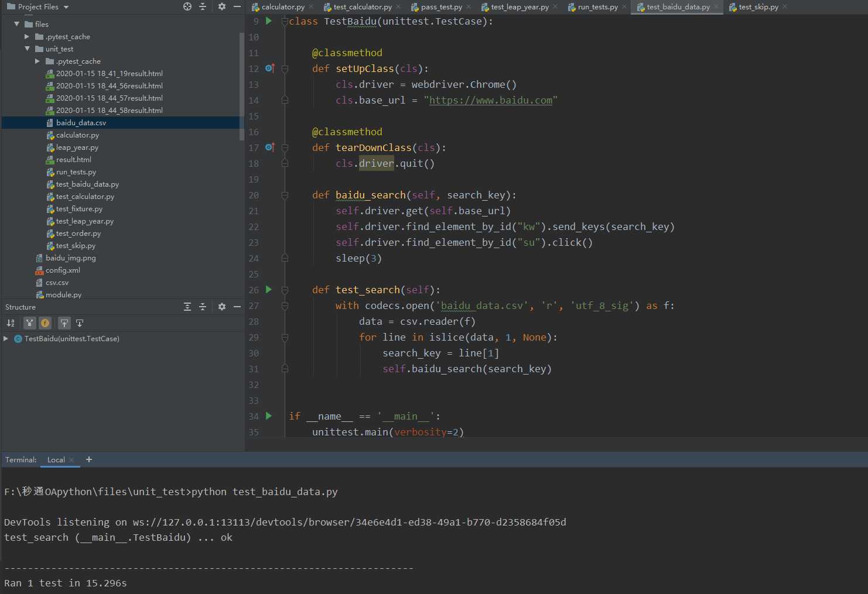
Task: Fold the setUpClass method
Action: point(285,68)
